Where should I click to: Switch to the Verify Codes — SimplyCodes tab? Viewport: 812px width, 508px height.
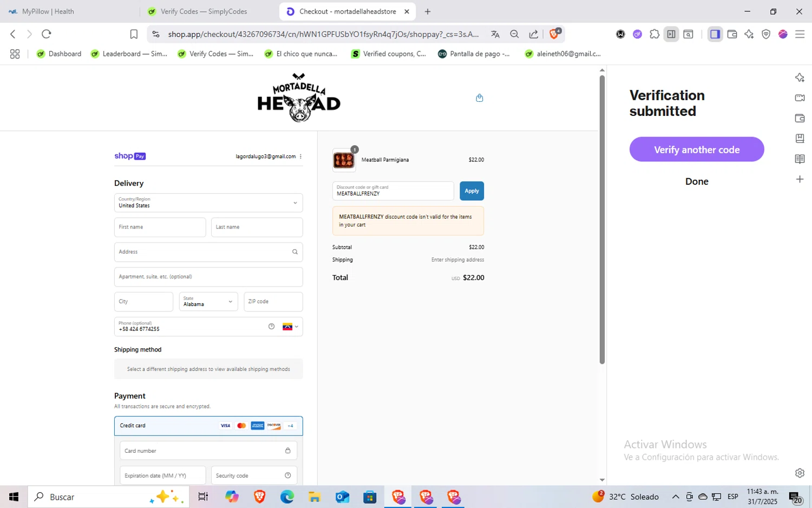point(208,11)
